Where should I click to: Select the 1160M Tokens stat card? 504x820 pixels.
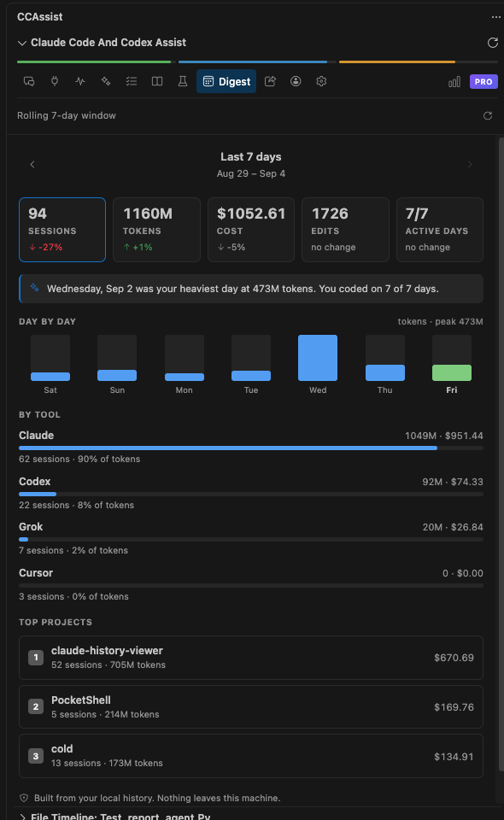point(157,230)
